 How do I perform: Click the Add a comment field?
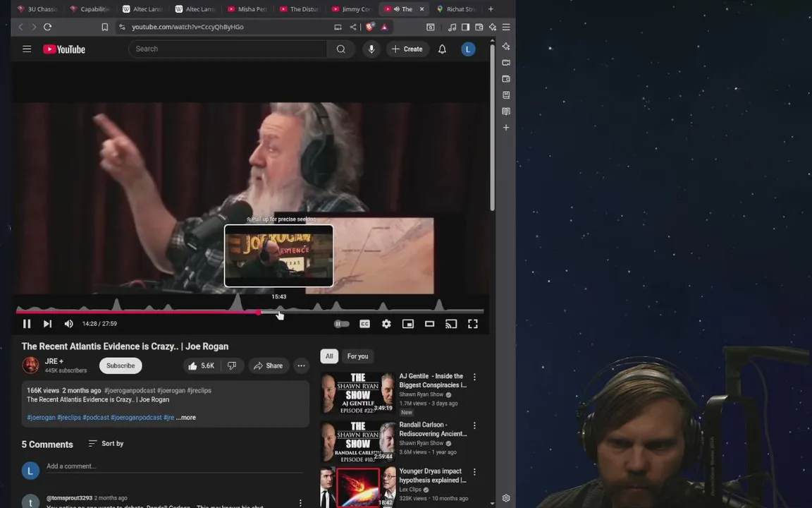(175, 466)
